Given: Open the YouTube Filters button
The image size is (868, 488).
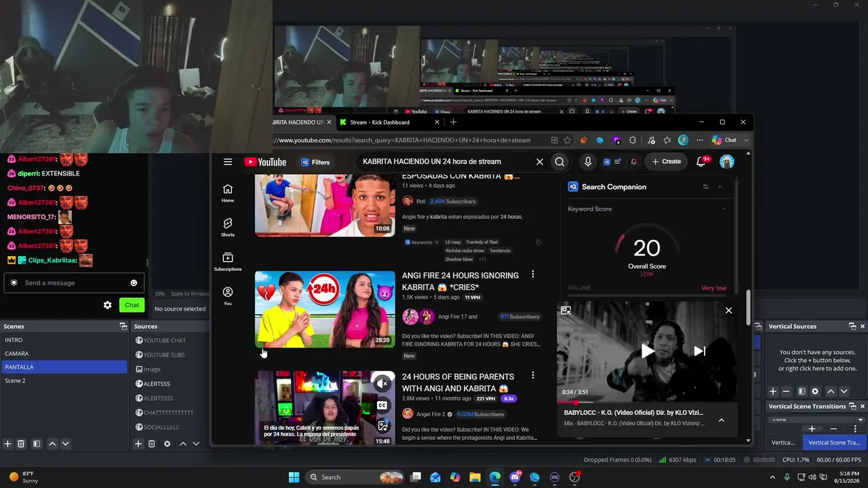Looking at the screenshot, I should pyautogui.click(x=315, y=162).
